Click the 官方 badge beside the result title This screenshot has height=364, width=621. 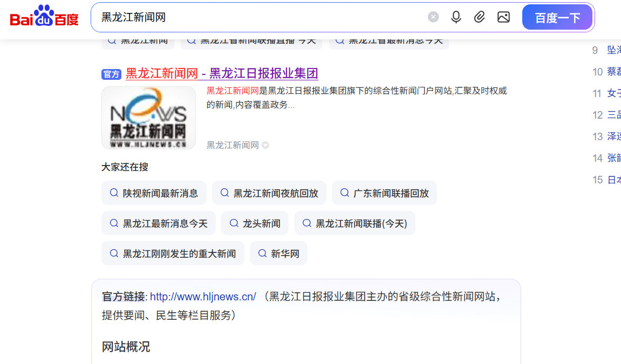pyautogui.click(x=111, y=74)
